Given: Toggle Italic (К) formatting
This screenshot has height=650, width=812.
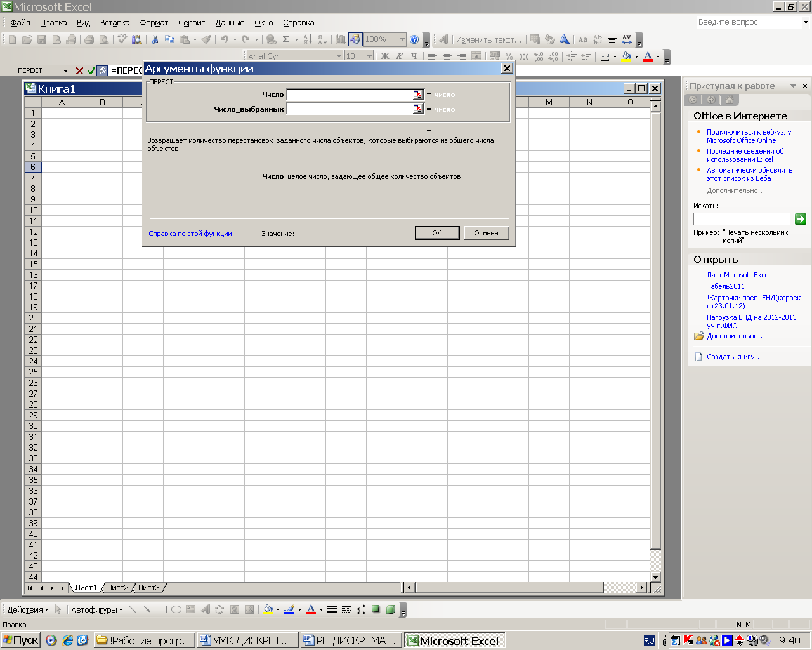Looking at the screenshot, I should click(399, 56).
